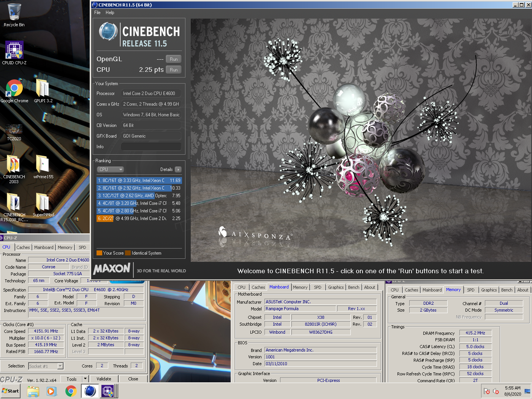
Task: Run the CPU benchmark
Action: coord(174,70)
